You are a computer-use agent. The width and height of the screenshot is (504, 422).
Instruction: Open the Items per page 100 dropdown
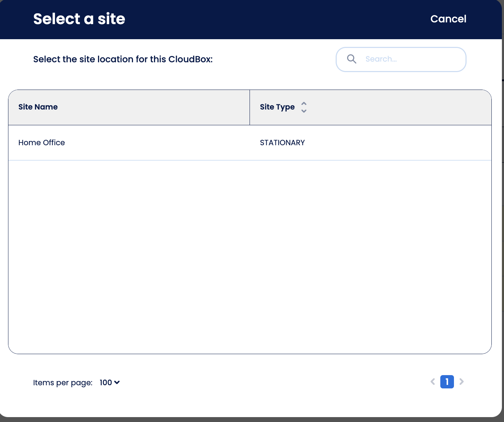tap(110, 382)
